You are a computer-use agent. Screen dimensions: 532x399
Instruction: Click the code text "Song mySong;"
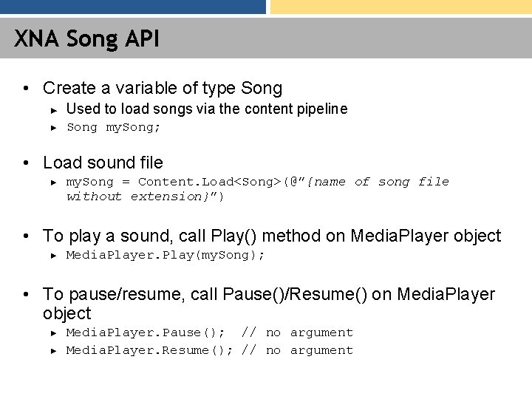point(114,127)
